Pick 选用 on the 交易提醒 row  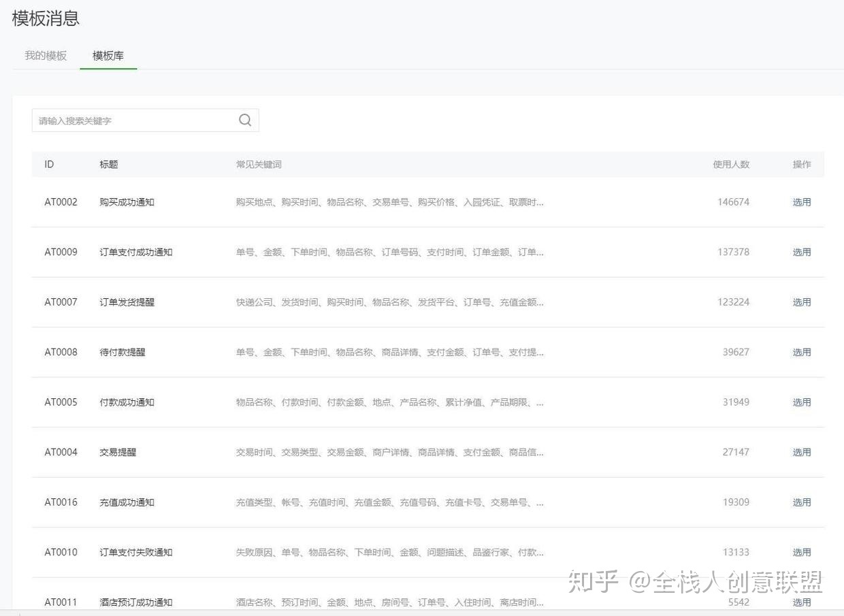pos(801,452)
